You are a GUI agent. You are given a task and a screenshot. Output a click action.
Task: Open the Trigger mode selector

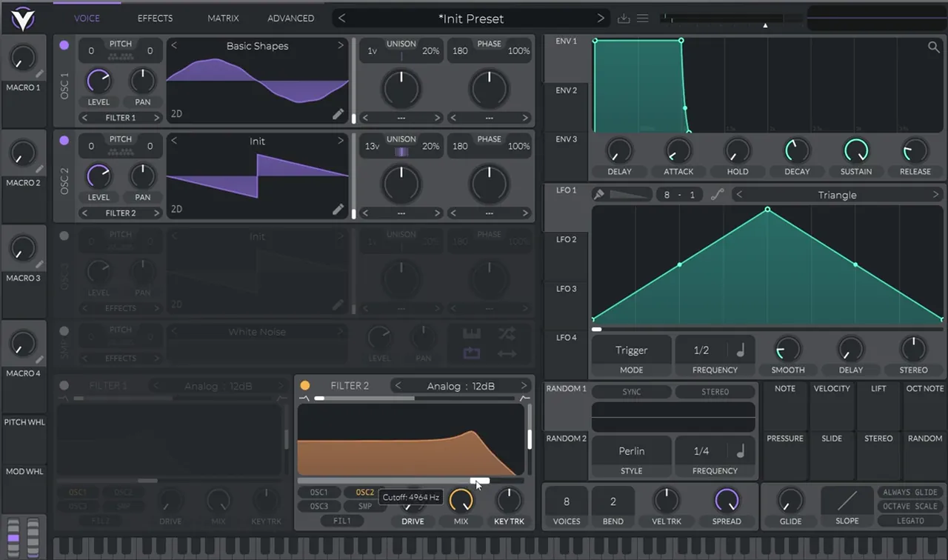click(632, 350)
